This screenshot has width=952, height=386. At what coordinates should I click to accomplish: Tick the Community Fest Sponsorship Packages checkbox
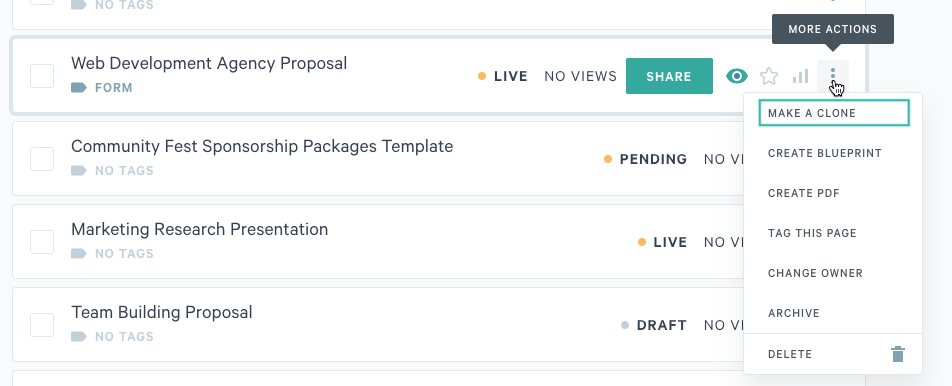(x=42, y=159)
